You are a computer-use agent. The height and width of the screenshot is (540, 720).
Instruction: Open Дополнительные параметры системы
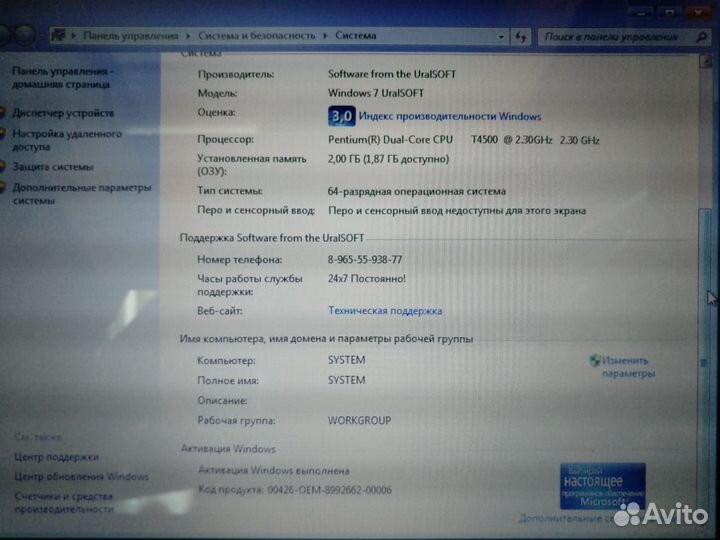[82, 194]
